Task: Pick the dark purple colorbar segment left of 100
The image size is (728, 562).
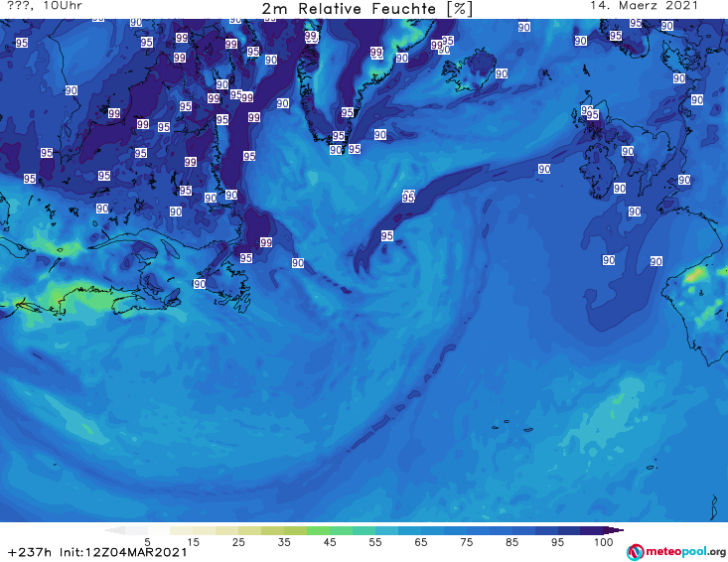Action: point(592,530)
